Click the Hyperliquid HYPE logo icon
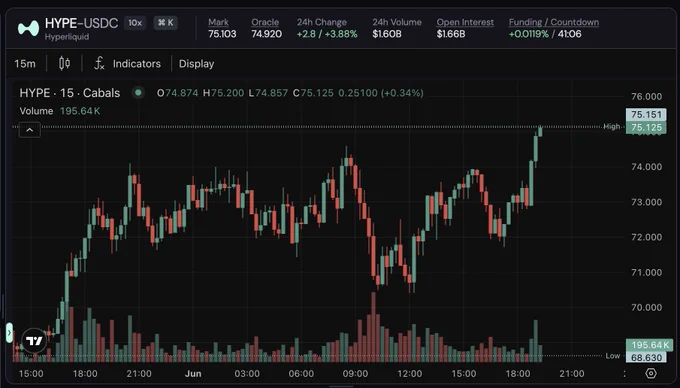680x388 pixels. (28, 29)
